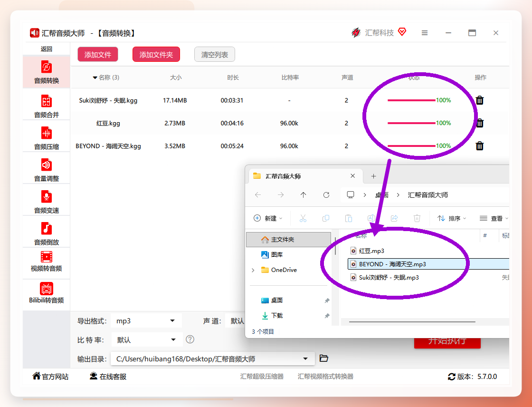Click the 添加文件夹 button
Screen dimensions: 532x407
pyautogui.click(x=156, y=54)
